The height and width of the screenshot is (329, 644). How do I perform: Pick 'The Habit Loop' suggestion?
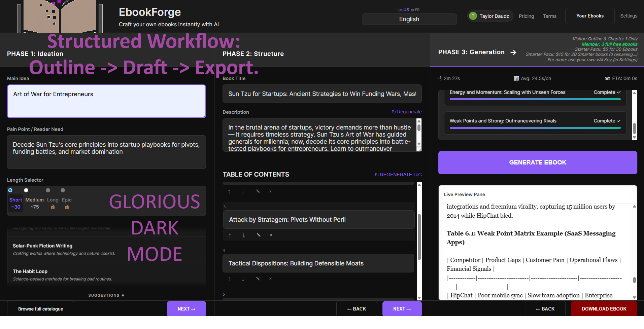click(x=106, y=275)
